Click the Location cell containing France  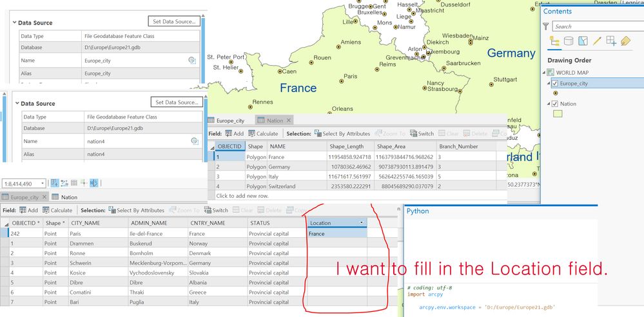[337, 234]
